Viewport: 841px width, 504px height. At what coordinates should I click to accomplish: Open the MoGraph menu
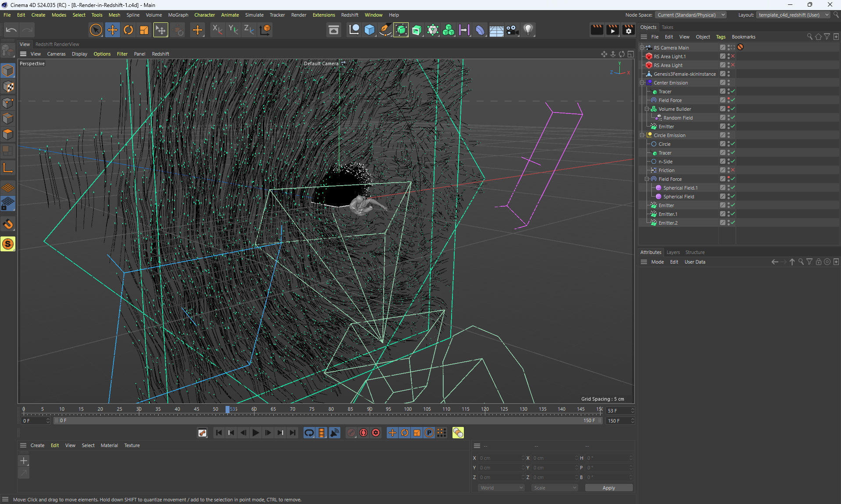point(178,15)
